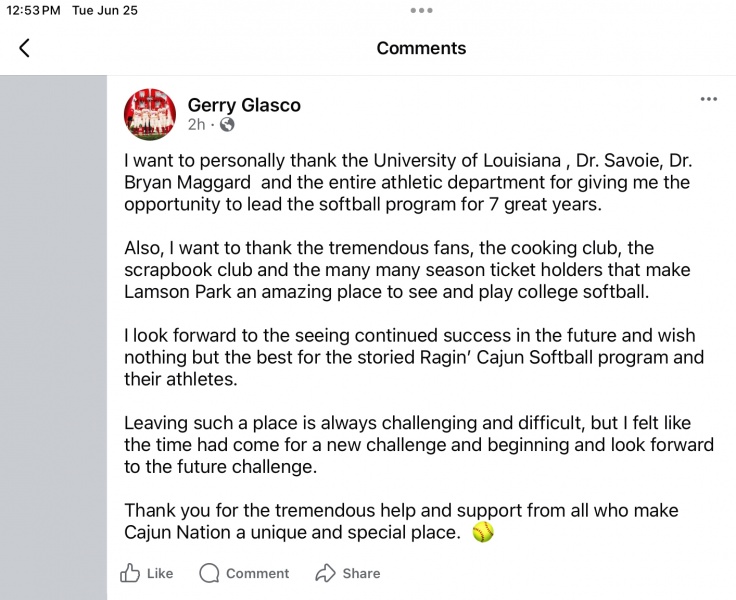
Task: Visit the Gerry Glasco profile name link
Action: tap(244, 105)
